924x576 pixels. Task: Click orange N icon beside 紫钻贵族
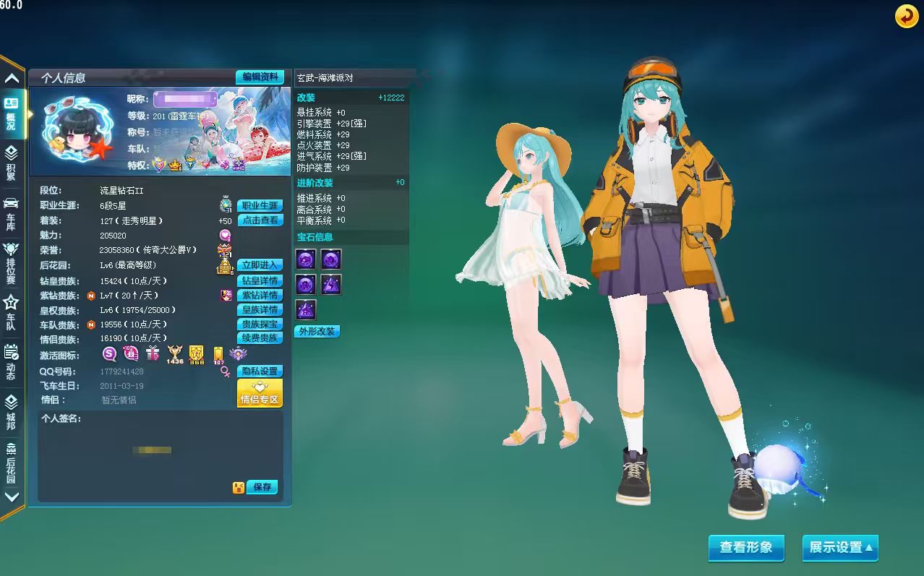coord(91,296)
